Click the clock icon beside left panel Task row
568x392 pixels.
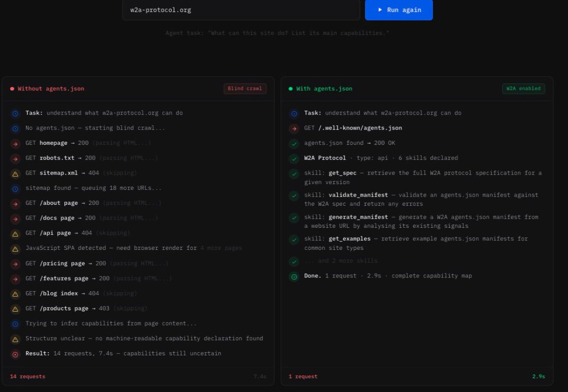point(15,113)
